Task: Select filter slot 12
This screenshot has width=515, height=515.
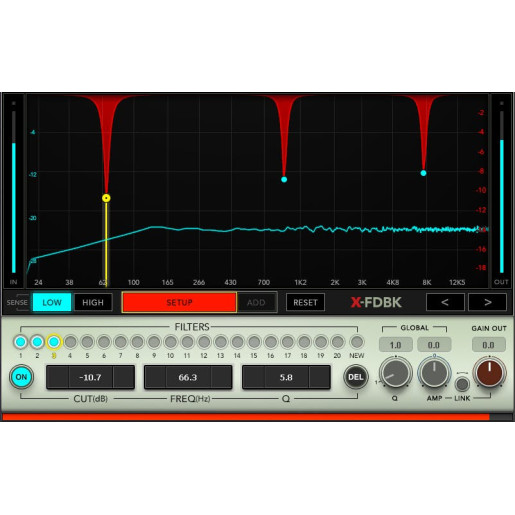Action: point(204,342)
